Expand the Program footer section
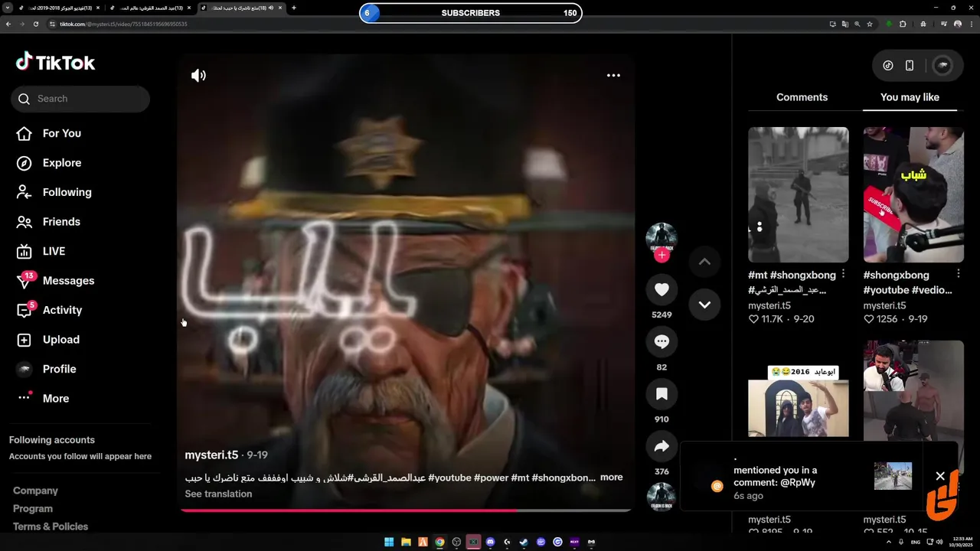 pyautogui.click(x=33, y=508)
